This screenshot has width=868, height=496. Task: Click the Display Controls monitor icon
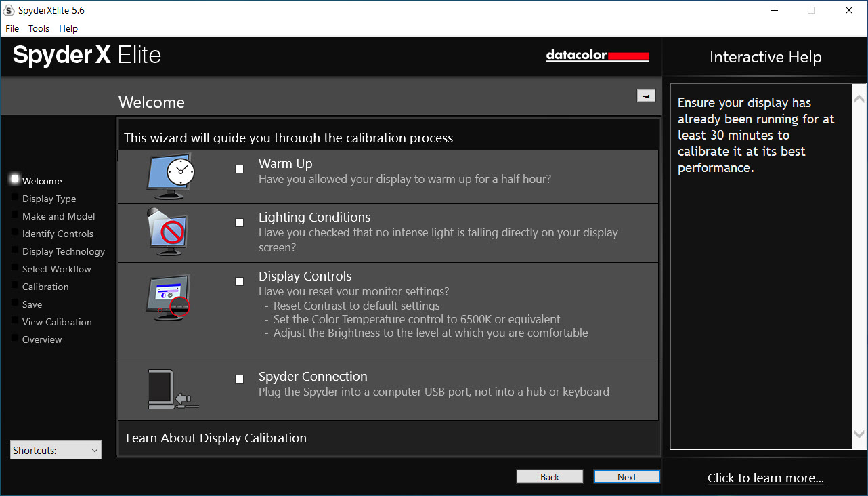click(168, 297)
